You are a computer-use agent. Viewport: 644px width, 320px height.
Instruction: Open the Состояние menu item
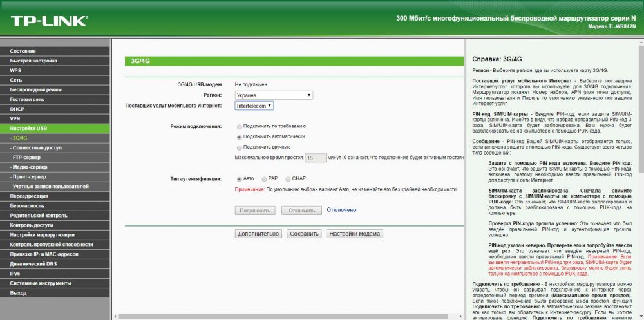[55, 51]
